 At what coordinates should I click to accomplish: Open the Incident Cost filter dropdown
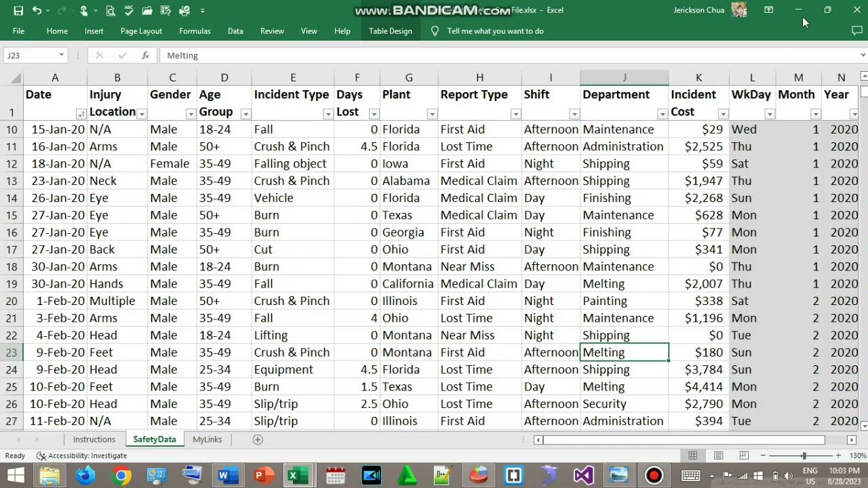point(723,114)
